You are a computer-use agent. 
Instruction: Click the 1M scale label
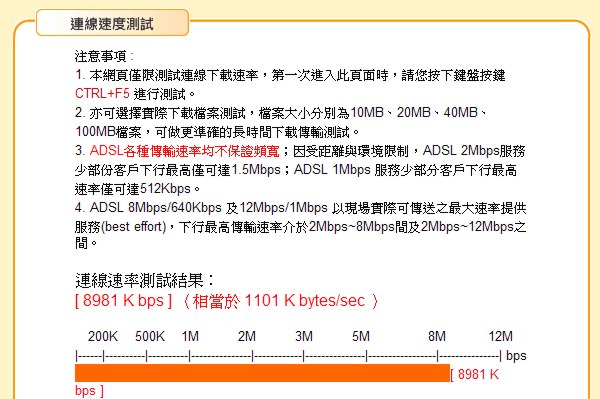pyautogui.click(x=190, y=336)
